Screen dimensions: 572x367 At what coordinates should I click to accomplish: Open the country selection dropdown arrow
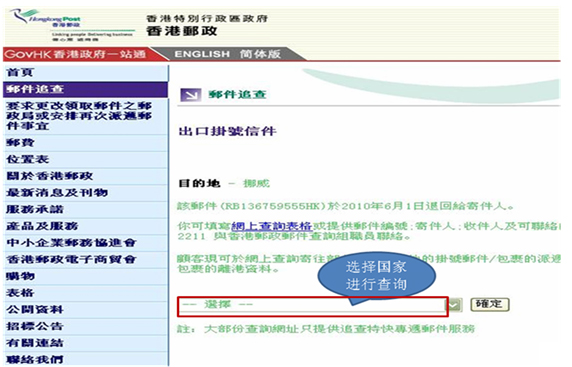click(455, 305)
